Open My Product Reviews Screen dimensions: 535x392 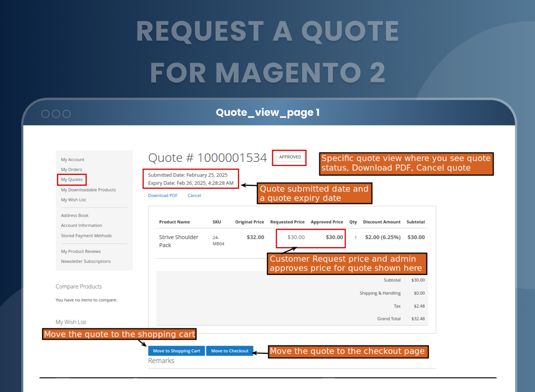[81, 251]
